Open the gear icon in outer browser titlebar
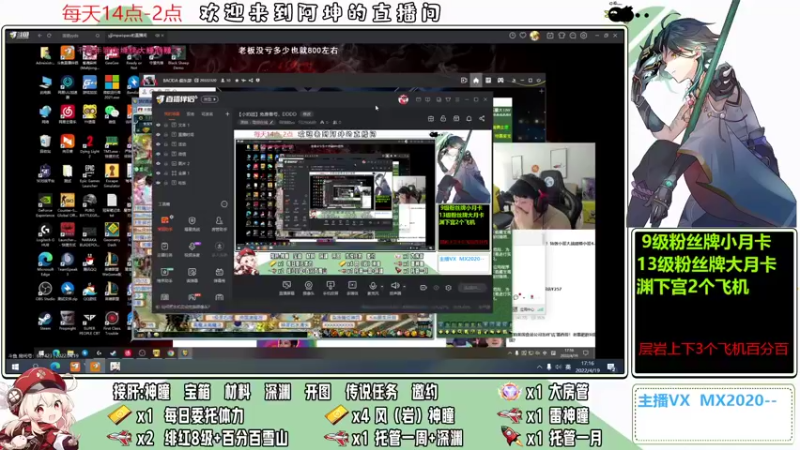 tap(583, 36)
